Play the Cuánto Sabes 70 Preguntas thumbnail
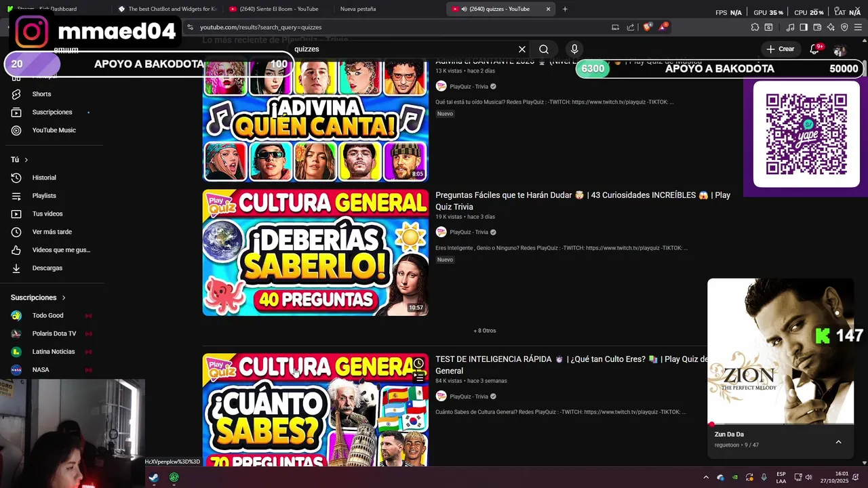Viewport: 868px width, 488px height. click(x=315, y=410)
